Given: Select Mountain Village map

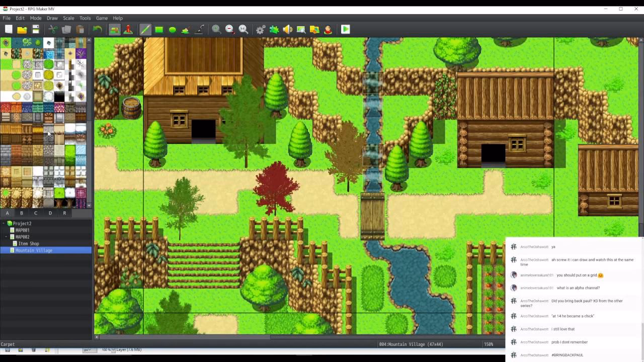Looking at the screenshot, I should point(33,250).
